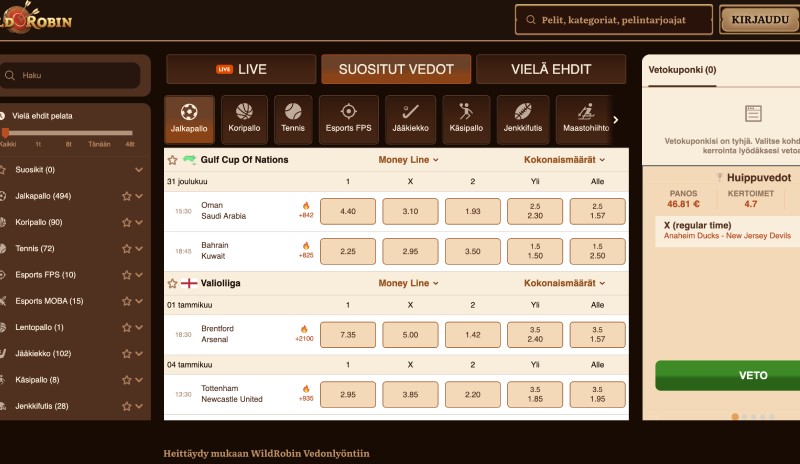Bet on Brentford win at 7.35
This screenshot has width=800, height=464.
click(348, 335)
